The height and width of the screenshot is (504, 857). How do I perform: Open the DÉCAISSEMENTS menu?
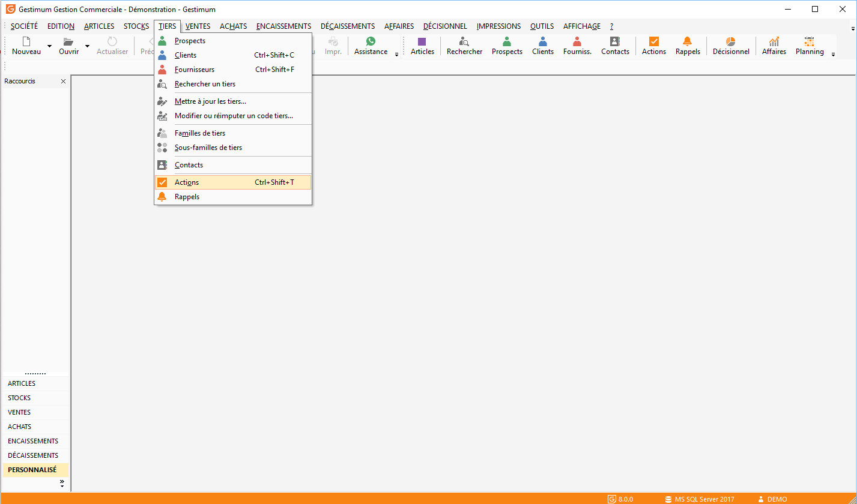pos(348,26)
